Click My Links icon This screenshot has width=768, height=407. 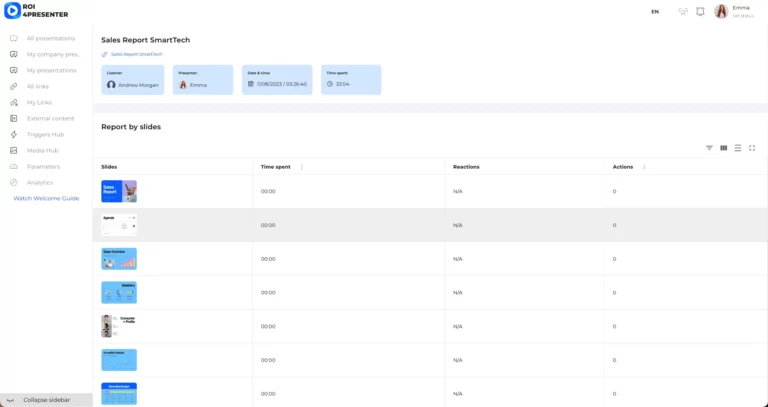[x=14, y=102]
